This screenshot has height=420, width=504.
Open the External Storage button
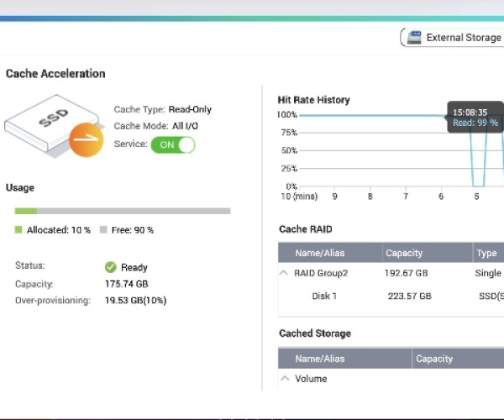click(x=454, y=38)
